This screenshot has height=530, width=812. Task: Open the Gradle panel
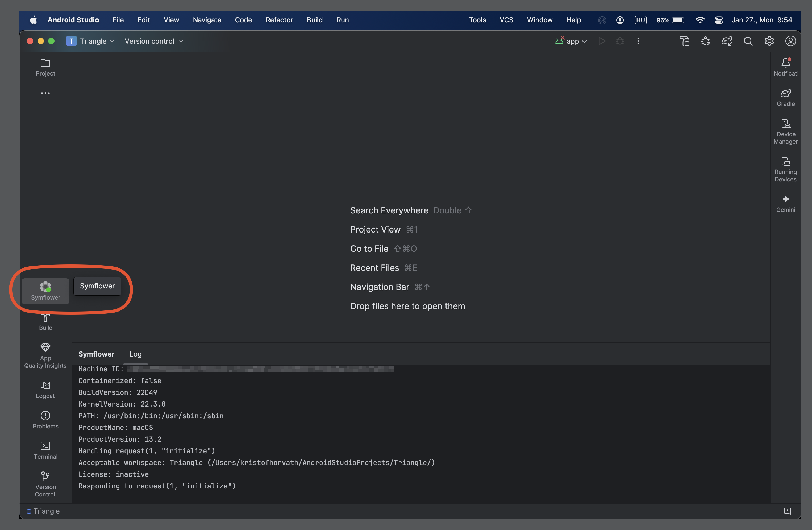(x=785, y=97)
